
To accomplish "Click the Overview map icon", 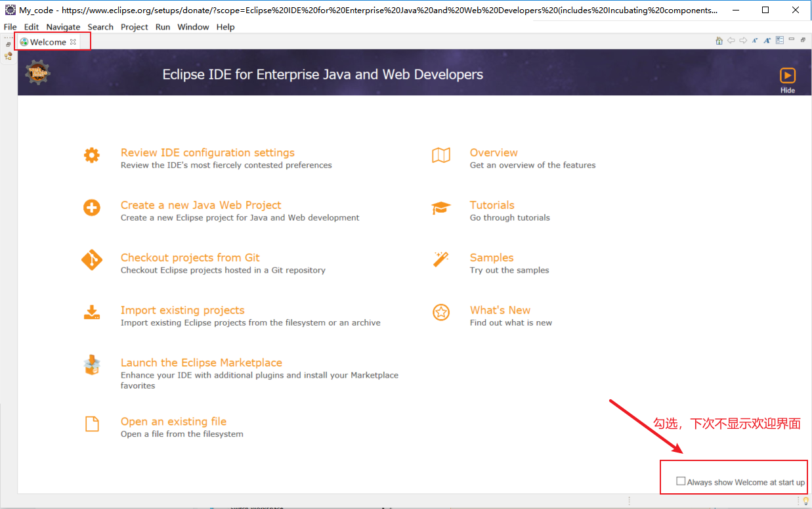I will pos(441,155).
